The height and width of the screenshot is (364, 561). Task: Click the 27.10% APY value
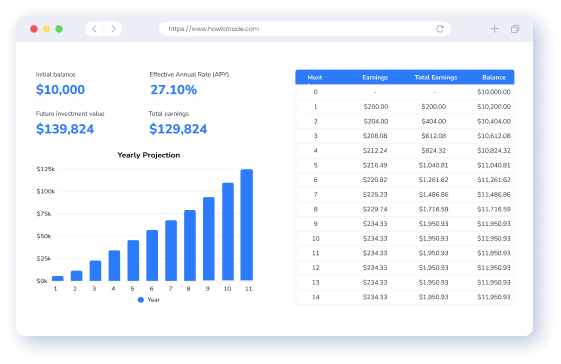pos(174,90)
